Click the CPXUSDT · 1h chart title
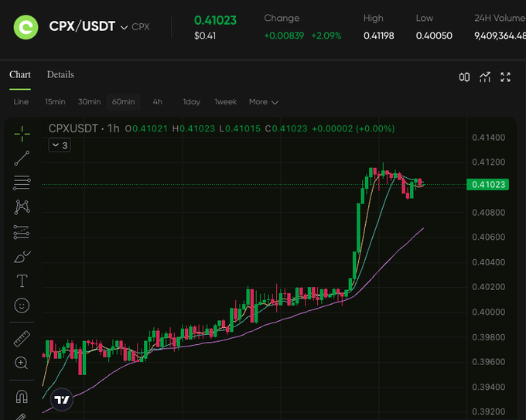This screenshot has width=526, height=420. 84,128
